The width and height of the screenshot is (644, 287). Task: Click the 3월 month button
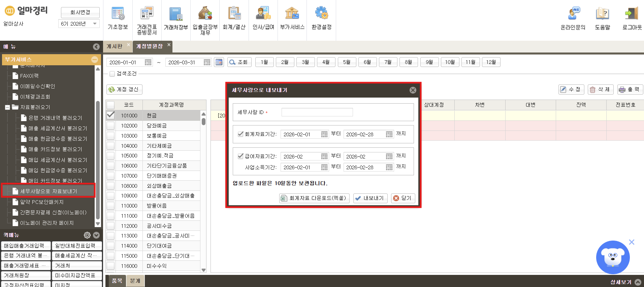[305, 62]
